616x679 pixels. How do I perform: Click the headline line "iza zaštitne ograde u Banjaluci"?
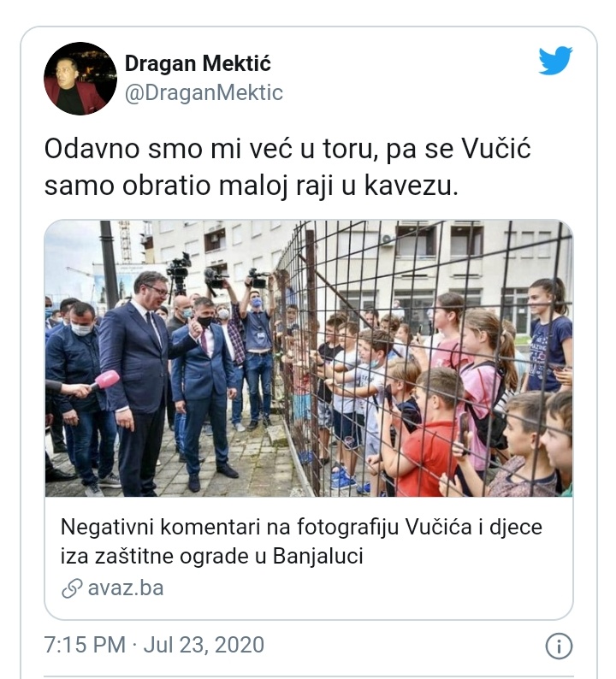(211, 556)
